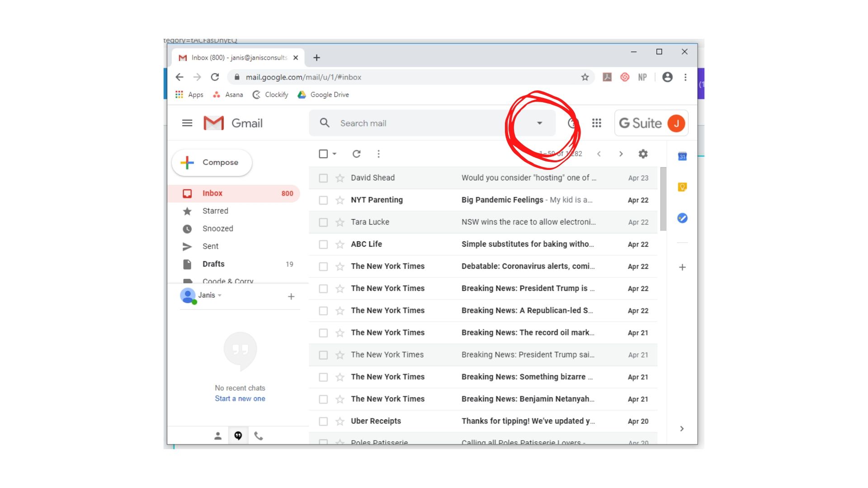
Task: Tick the Tara Lucke email checkbox
Action: (323, 222)
